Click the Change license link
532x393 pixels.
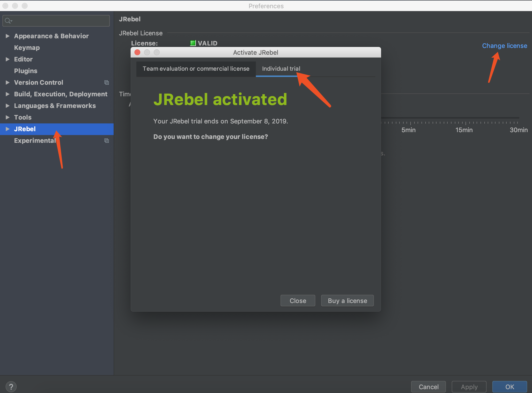[x=504, y=46]
